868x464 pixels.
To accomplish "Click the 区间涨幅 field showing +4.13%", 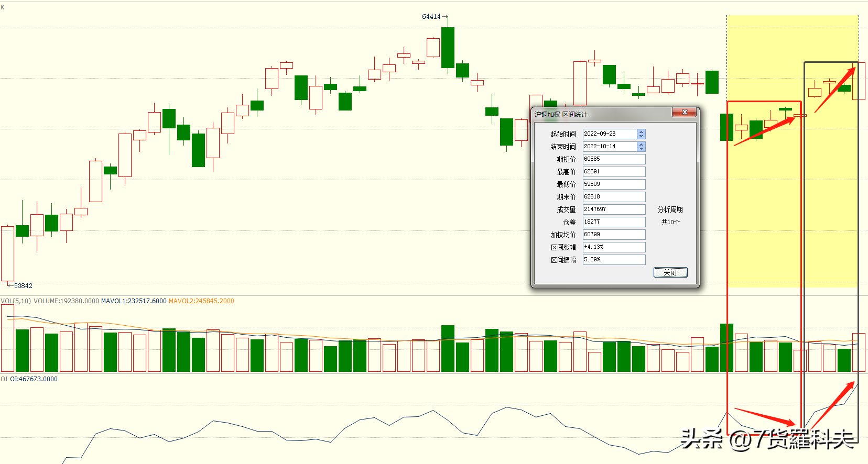I will (614, 247).
